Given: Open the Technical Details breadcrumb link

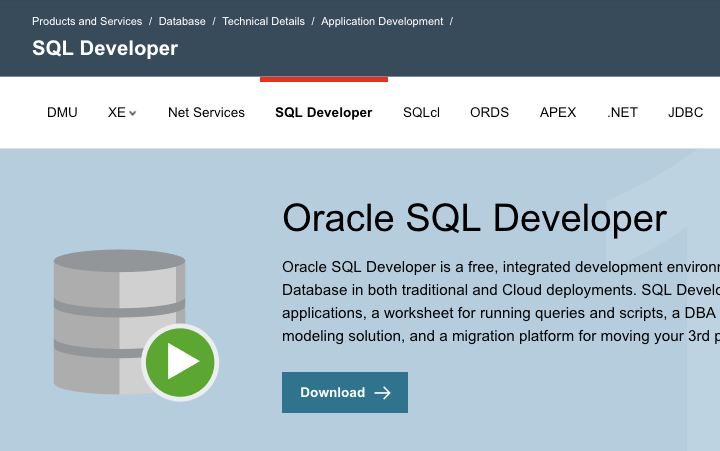Looking at the screenshot, I should pos(263,21).
